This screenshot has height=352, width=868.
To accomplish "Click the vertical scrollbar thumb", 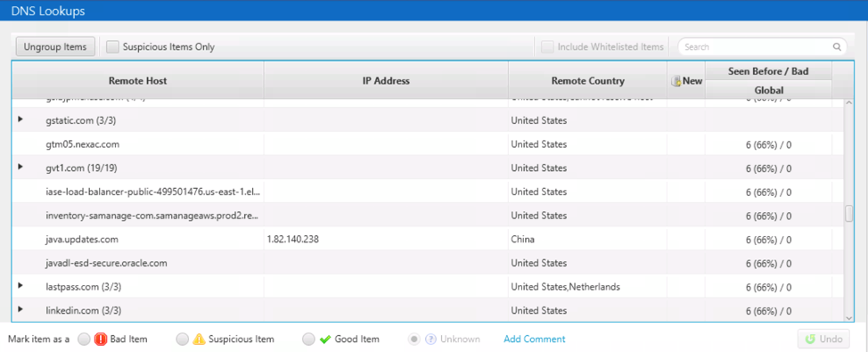I will point(849,214).
